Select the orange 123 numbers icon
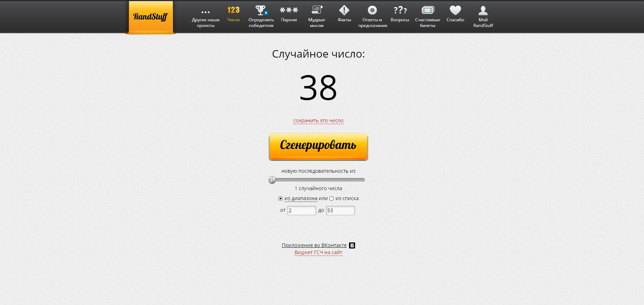The height and width of the screenshot is (305, 644). [233, 10]
